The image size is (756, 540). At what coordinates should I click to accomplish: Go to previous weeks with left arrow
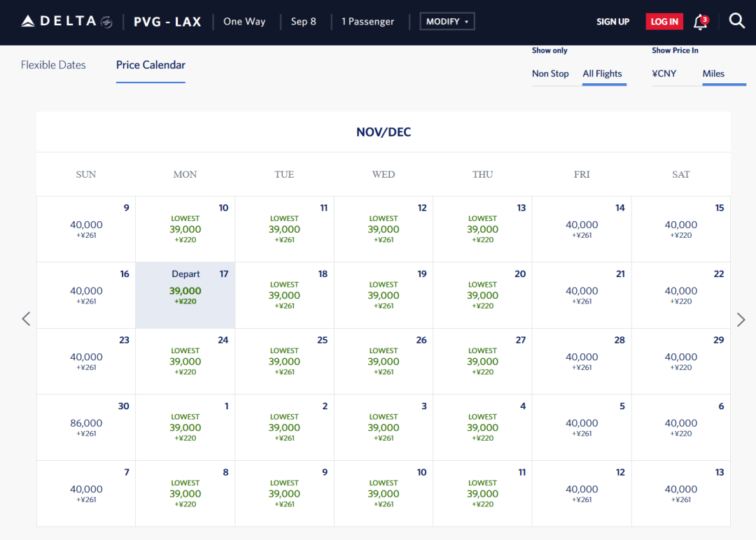pyautogui.click(x=26, y=319)
